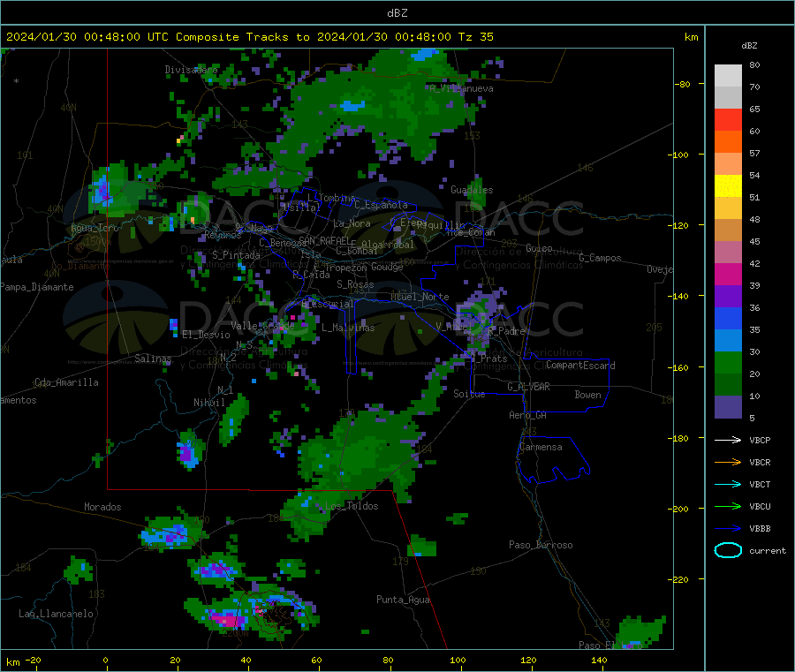Click the dBZ heading above the color scale
This screenshot has height=672, width=795.
point(749,46)
